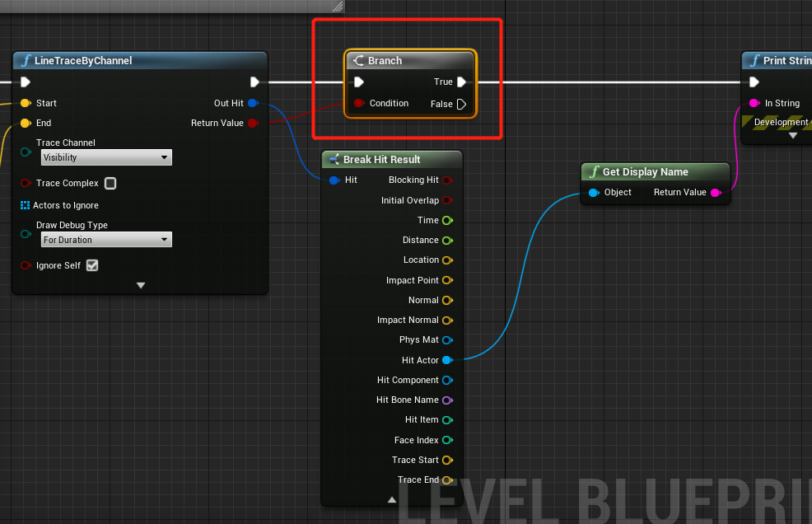The height and width of the screenshot is (524, 812).
Task: Click the Draw Debug Type pin
Action: pos(26,234)
